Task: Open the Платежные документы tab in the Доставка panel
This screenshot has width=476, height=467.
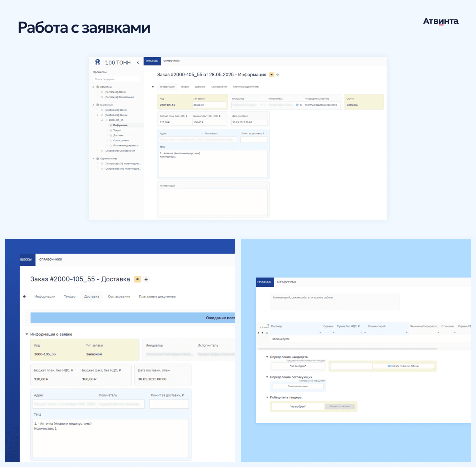Action: pyautogui.click(x=157, y=296)
